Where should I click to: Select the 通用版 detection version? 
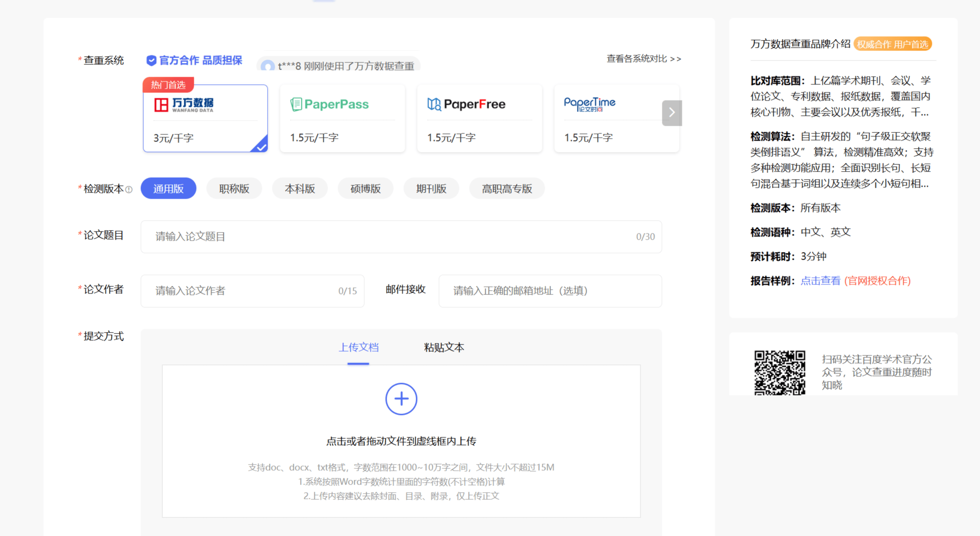(168, 188)
